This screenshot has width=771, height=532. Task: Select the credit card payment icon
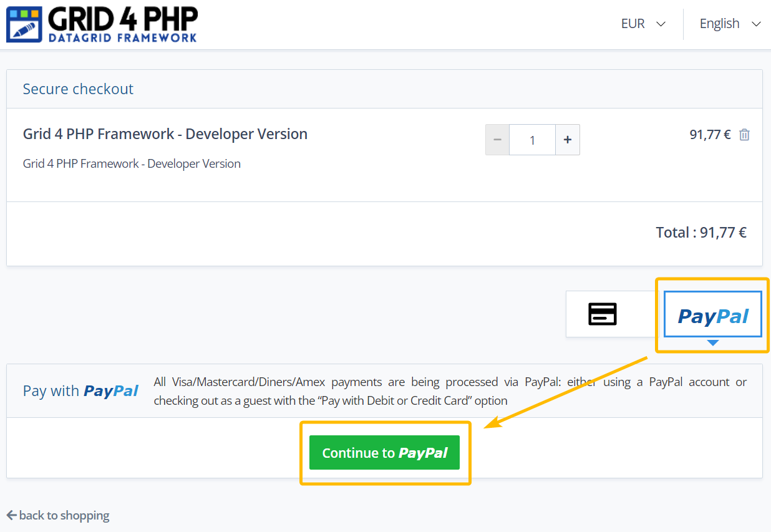[602, 314]
